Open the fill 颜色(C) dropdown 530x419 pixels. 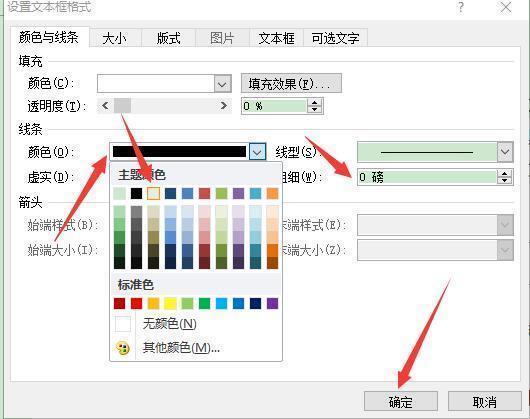[222, 84]
